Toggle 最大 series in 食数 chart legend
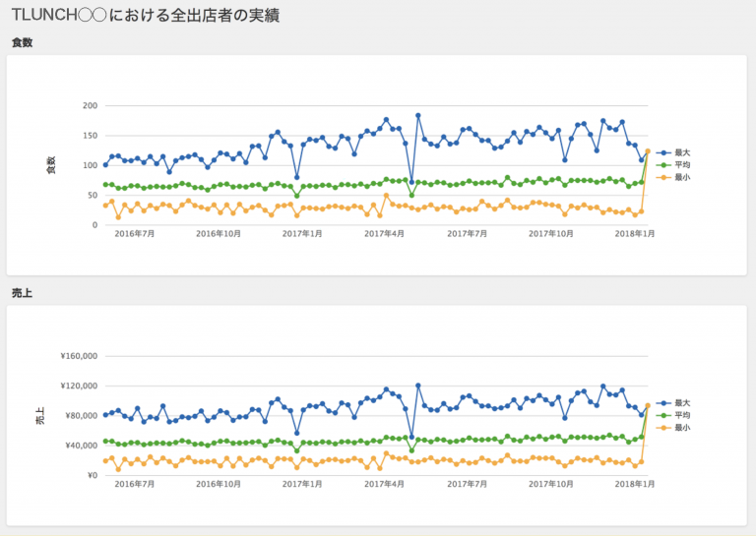Screen dimensions: 756x536 tap(673, 152)
